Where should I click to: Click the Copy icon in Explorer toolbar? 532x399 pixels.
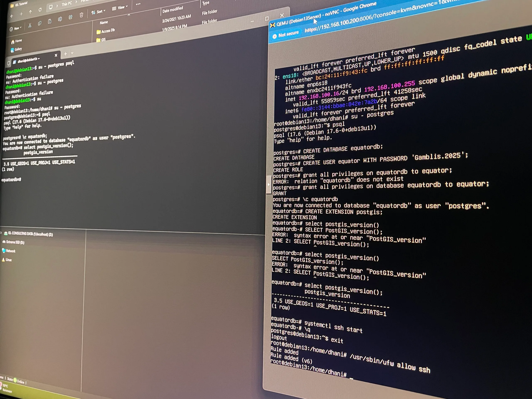click(x=40, y=23)
